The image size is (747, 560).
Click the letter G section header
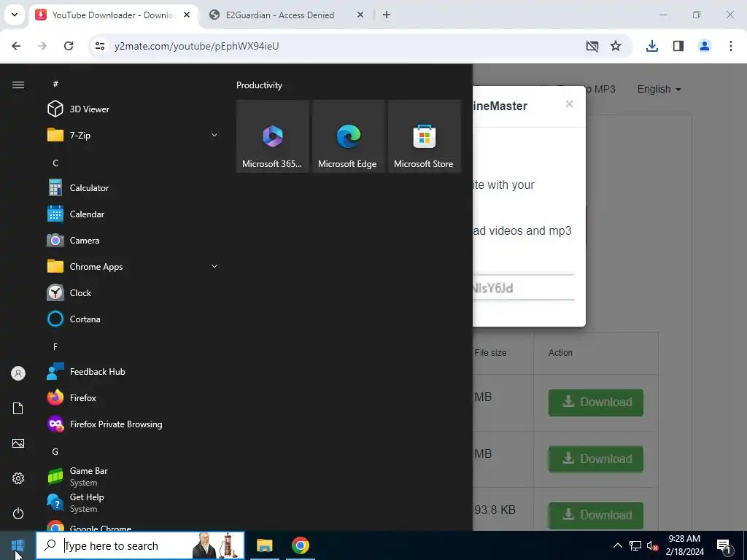click(55, 451)
